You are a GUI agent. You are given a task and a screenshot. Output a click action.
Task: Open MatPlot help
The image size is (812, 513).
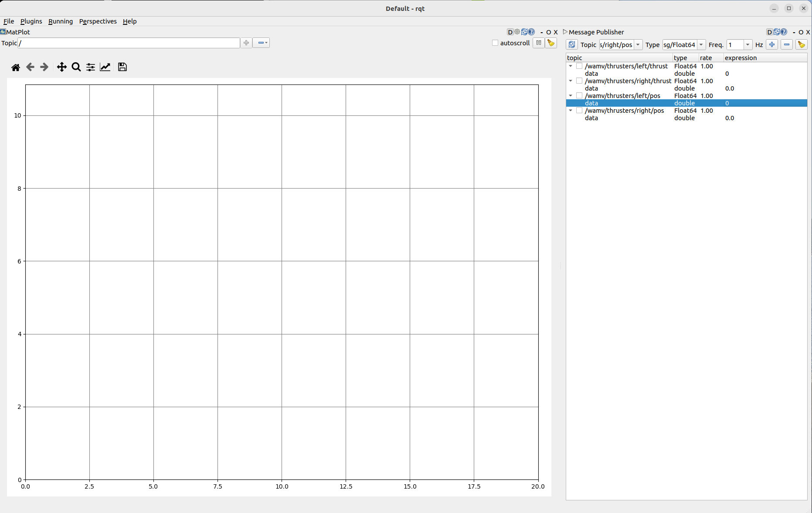coord(531,32)
